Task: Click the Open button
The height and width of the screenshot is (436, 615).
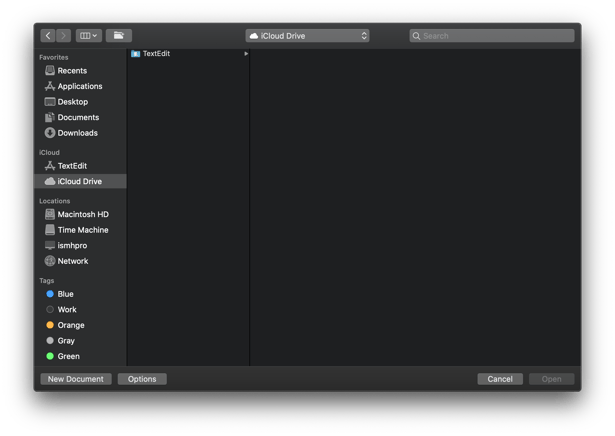Action: [x=551, y=379]
